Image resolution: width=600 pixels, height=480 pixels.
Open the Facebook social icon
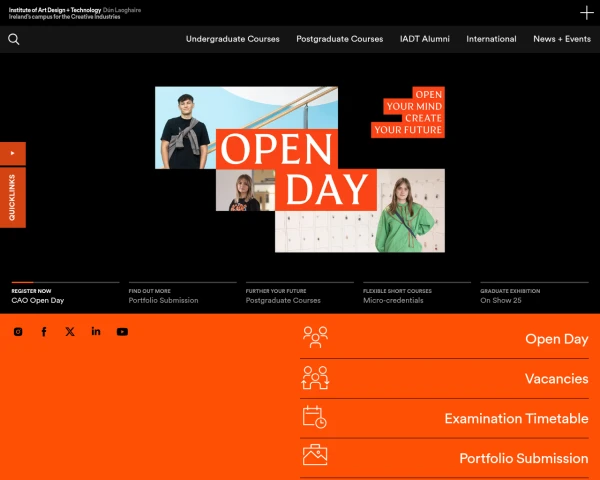[44, 332]
